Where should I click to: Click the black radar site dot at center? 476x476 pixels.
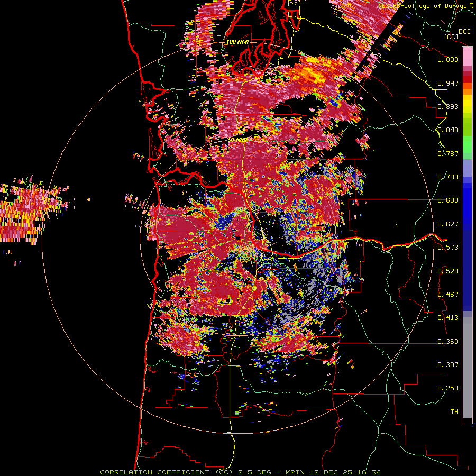coord(239,239)
